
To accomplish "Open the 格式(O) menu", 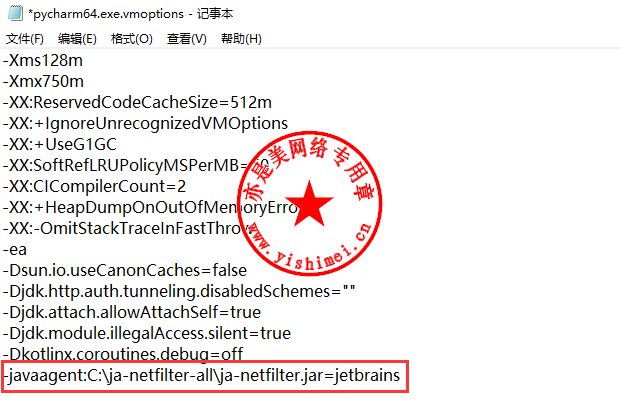I will (131, 39).
